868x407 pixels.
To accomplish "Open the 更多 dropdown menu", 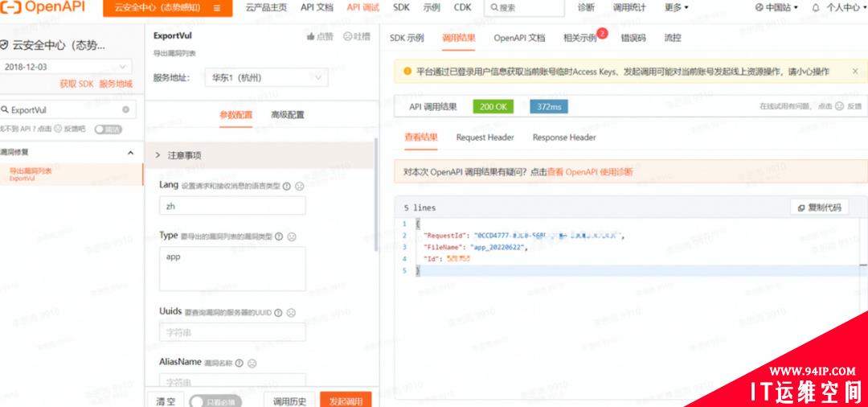I will pos(677,8).
